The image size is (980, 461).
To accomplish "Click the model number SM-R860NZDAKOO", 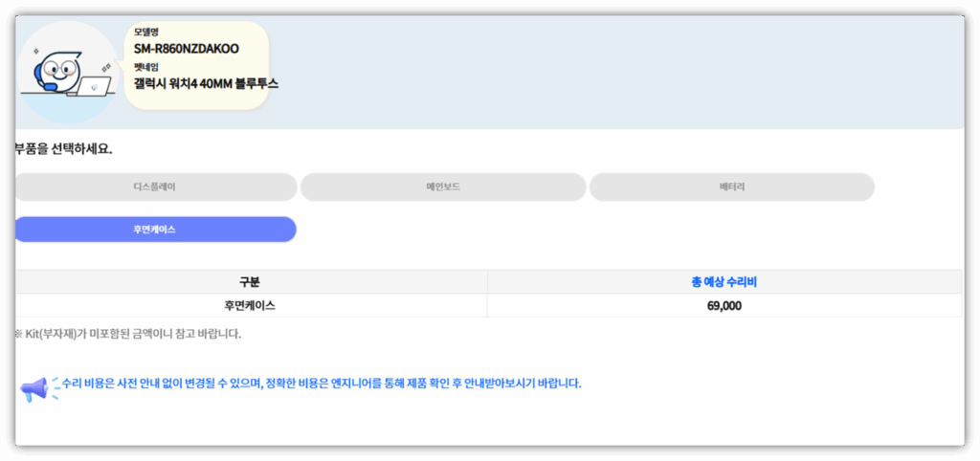I will tap(187, 49).
